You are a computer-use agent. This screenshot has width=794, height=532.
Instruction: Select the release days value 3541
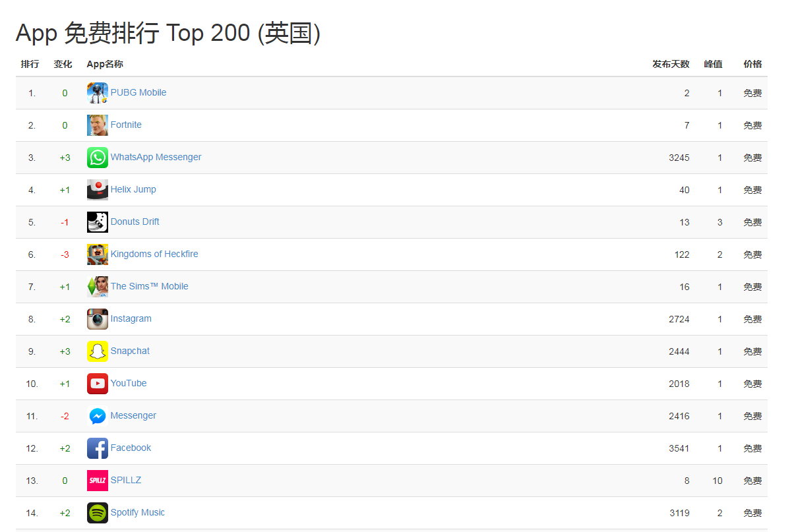tap(679, 448)
